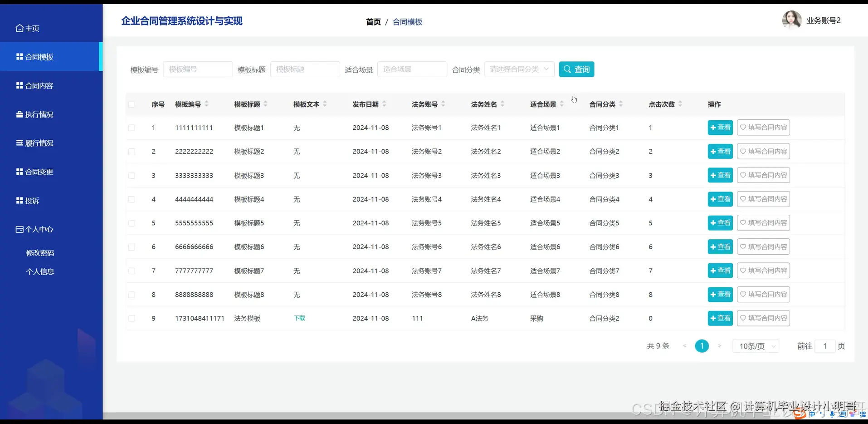Open the 合同内容 section
The image size is (868, 424).
39,85
